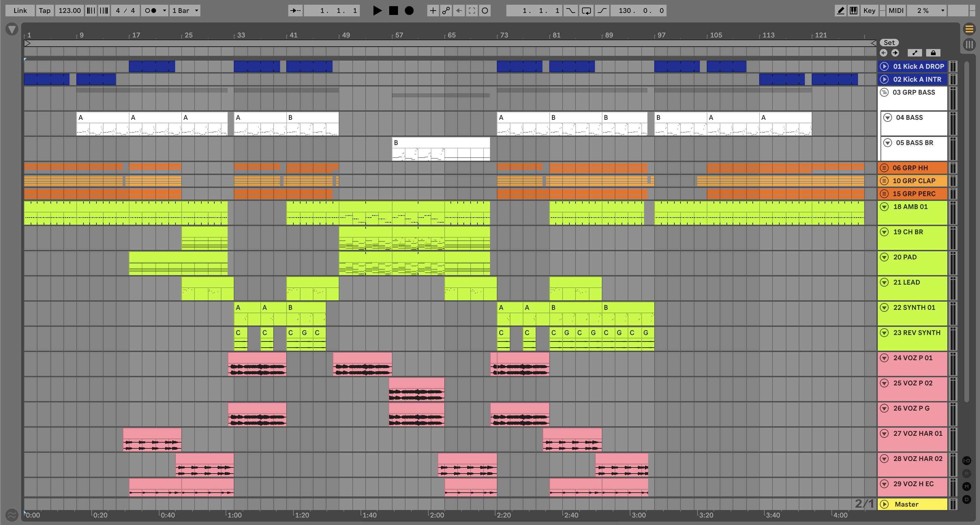Viewport: 980px width, 525px height.
Task: Click the 123.00 tempo field
Action: pyautogui.click(x=70, y=11)
